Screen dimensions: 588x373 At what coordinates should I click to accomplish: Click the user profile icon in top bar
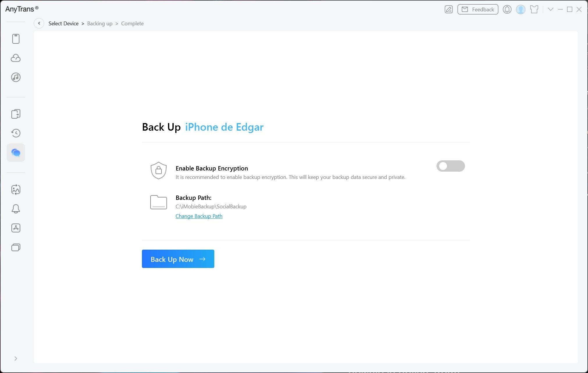[x=521, y=9]
